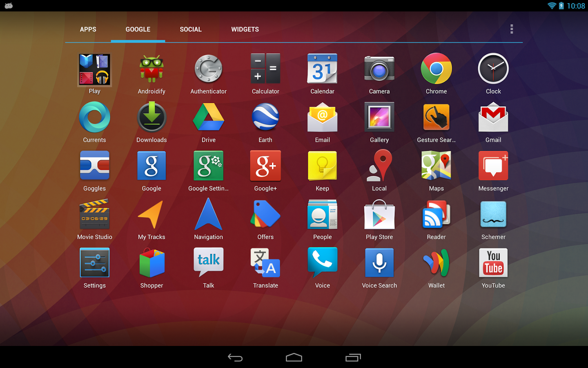The width and height of the screenshot is (588, 368).
Task: Select the WIDGETS tab
Action: point(245,29)
